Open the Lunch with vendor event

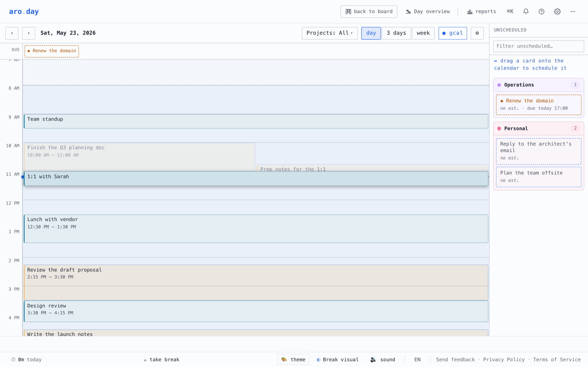click(x=256, y=228)
